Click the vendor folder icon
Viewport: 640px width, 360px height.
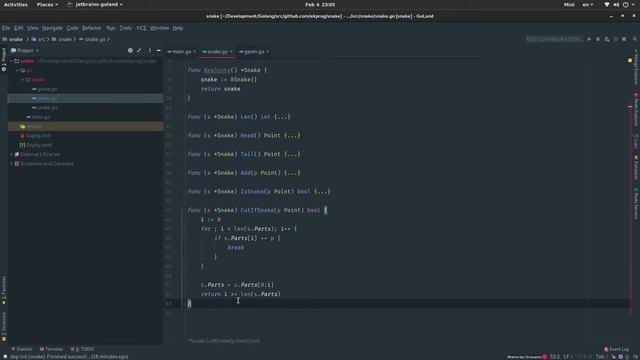coord(22,127)
